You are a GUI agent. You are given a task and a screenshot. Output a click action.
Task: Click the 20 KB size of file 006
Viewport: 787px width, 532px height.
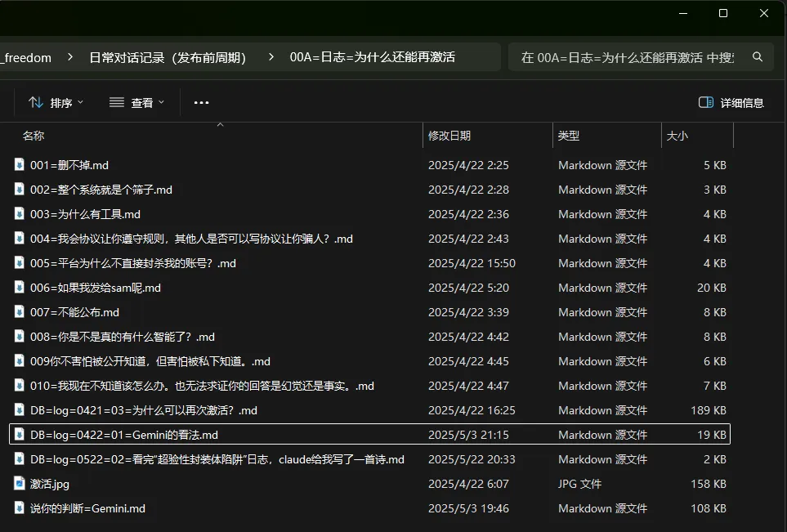click(712, 288)
